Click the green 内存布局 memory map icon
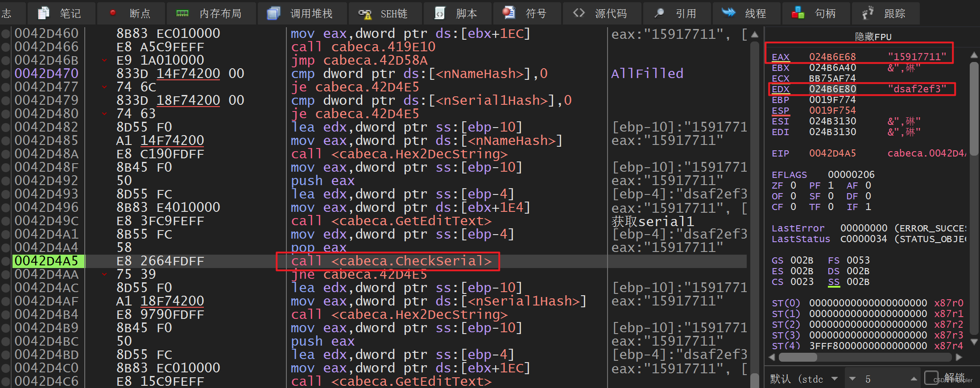 tap(182, 13)
